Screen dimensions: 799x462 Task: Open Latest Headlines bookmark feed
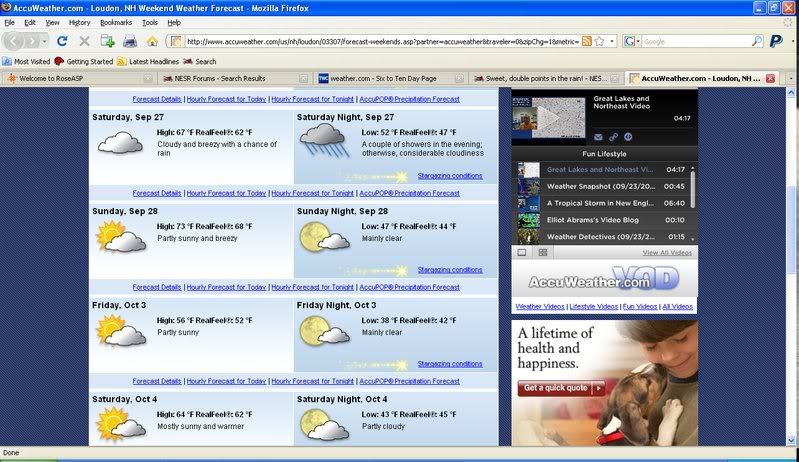(x=148, y=62)
